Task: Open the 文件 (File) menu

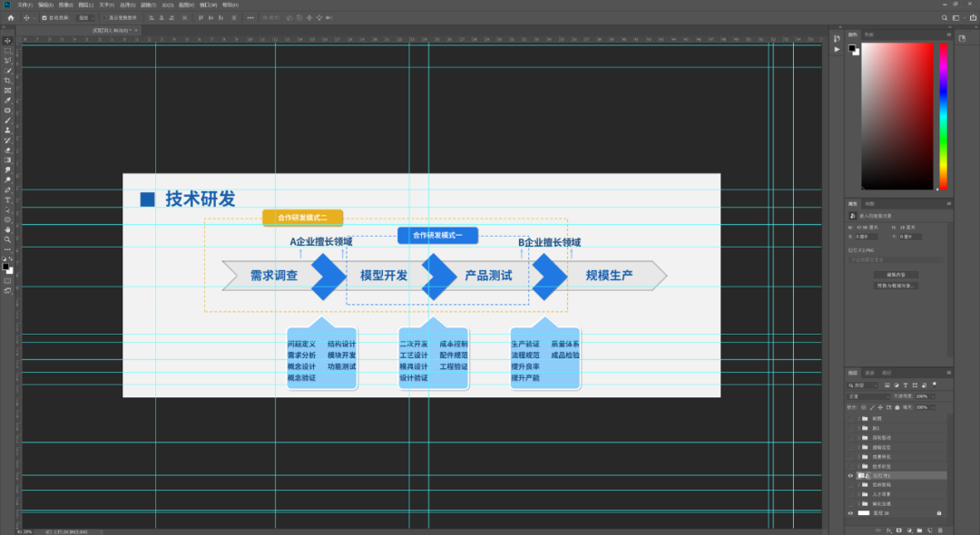Action: [25, 5]
